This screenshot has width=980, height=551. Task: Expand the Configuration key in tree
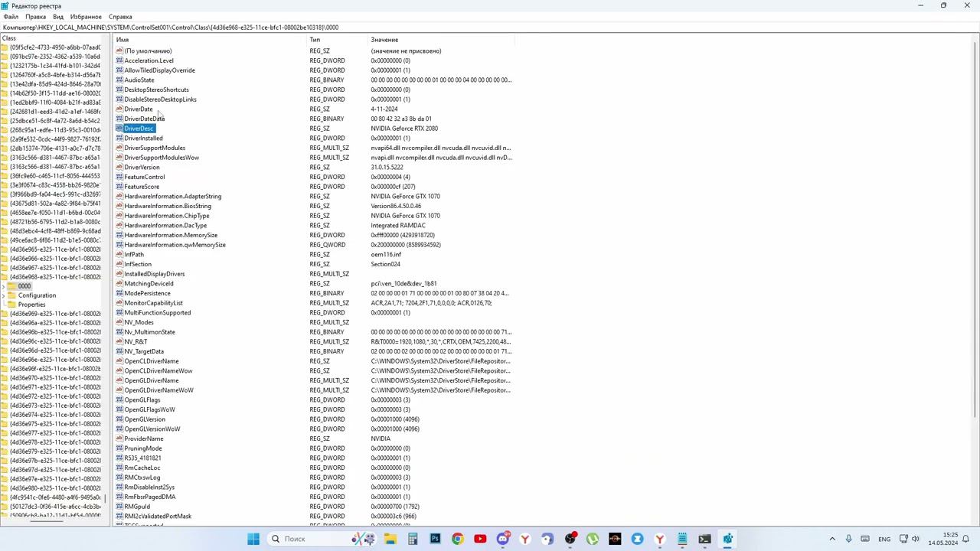click(4, 295)
